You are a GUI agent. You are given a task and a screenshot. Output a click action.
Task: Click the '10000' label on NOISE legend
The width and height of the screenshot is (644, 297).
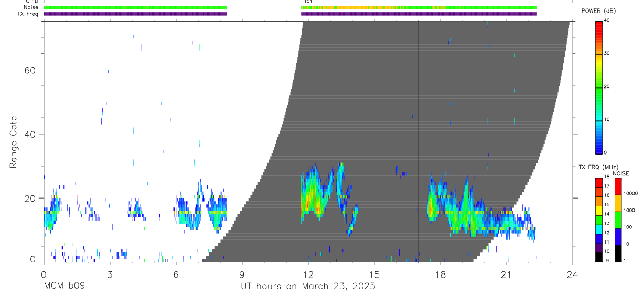[631, 194]
